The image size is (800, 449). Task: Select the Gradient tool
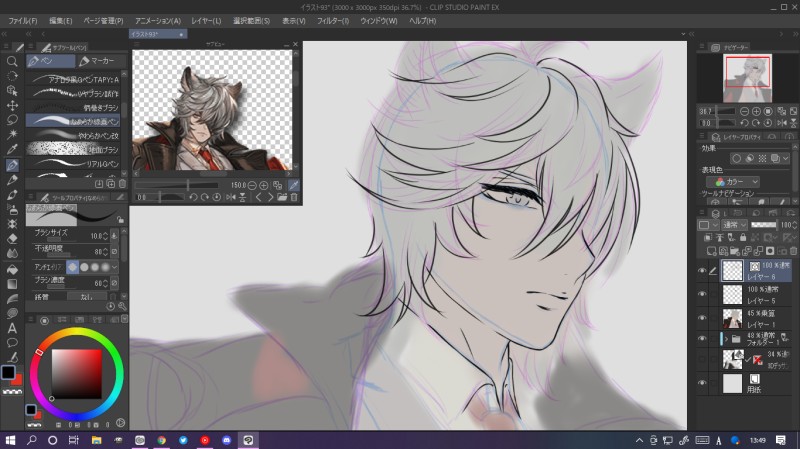point(12,284)
